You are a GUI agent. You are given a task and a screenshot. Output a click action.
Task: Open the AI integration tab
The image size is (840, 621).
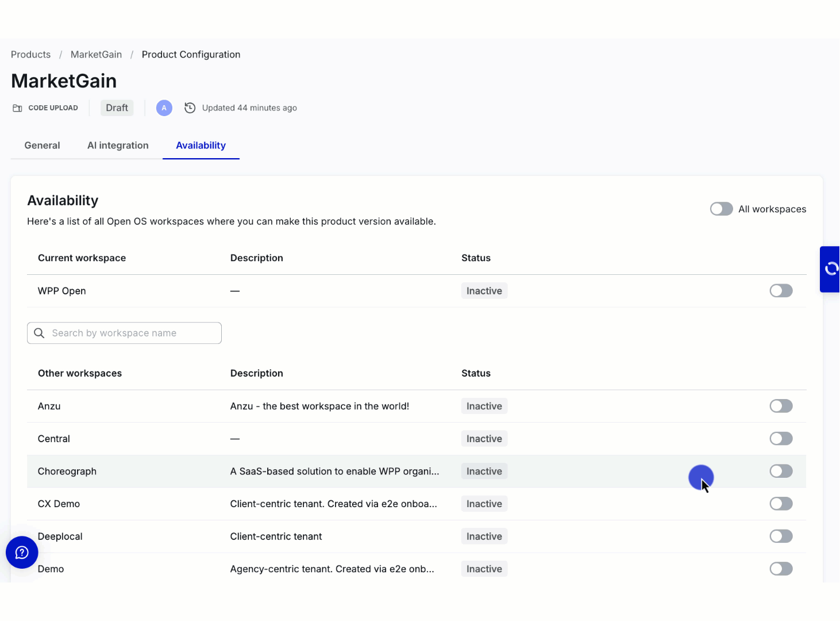pos(118,145)
